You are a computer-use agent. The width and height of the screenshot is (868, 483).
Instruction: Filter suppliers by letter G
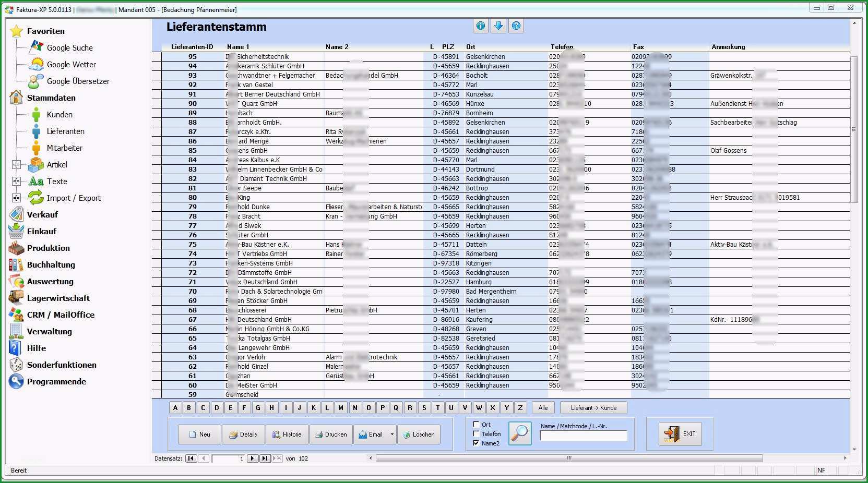click(258, 408)
